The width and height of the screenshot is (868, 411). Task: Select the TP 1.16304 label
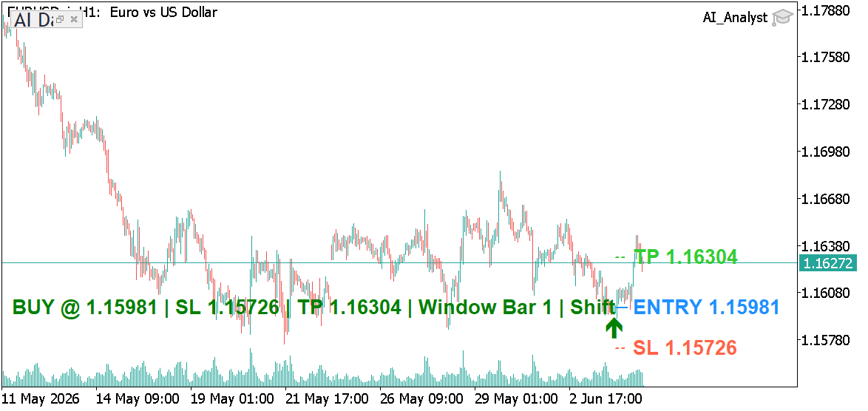coord(685,257)
